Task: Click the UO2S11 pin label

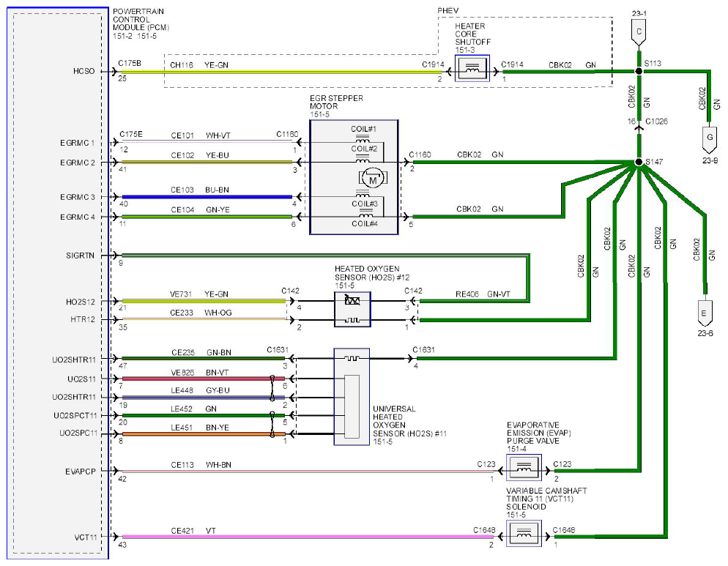Action: coord(82,379)
